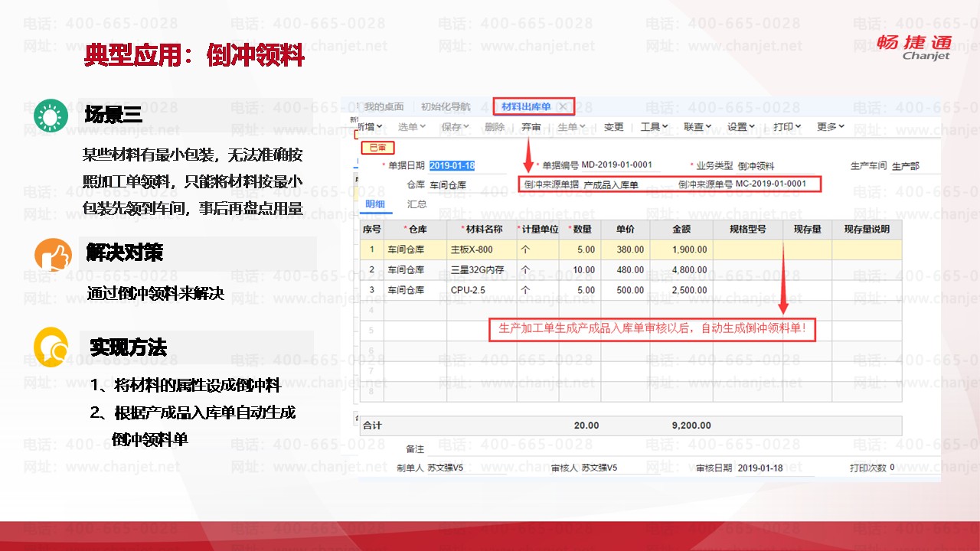Image resolution: width=980 pixels, height=551 pixels.
Task: Click the 车间仓库 cell in the 主板X-800 row
Action: [416, 249]
